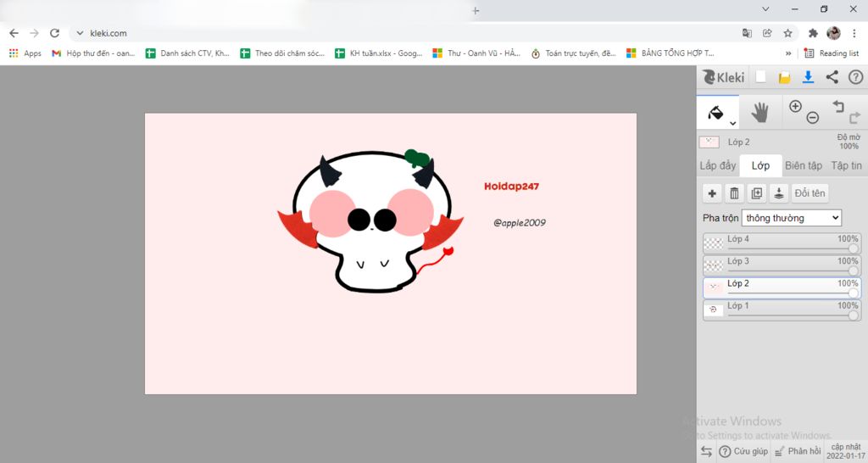Screen dimensions: 868x463
Task: Open Theo dõi chăm sóc bookmark
Action: [x=282, y=53]
